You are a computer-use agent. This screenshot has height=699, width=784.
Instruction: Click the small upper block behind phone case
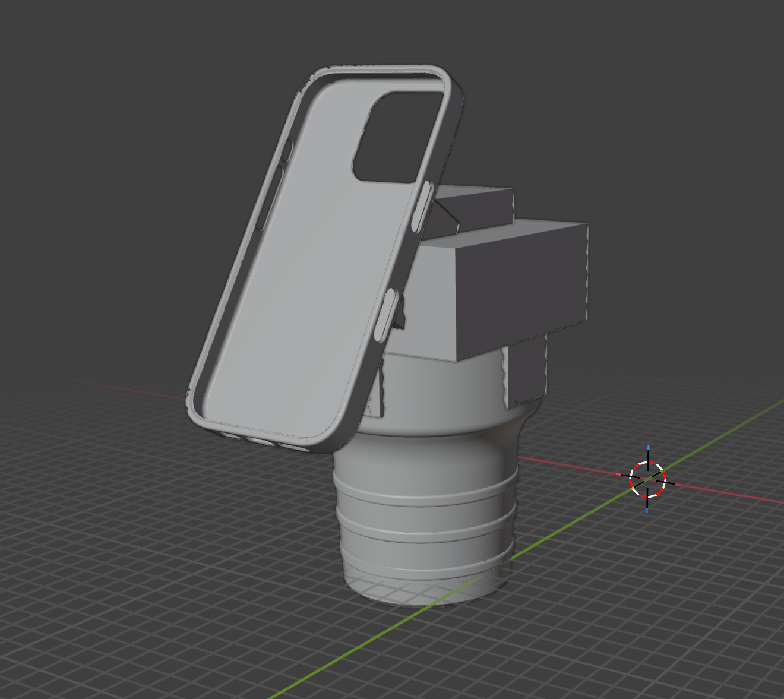[x=475, y=208]
